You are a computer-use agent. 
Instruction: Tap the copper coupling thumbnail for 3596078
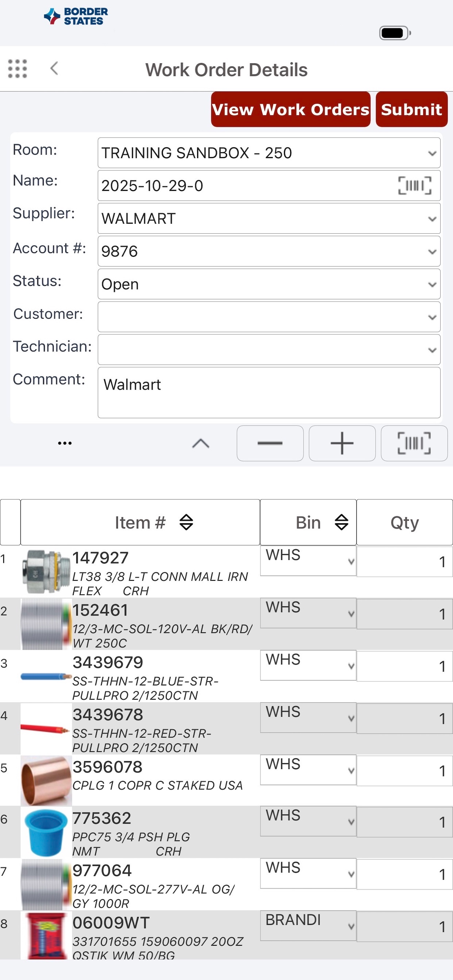(46, 780)
